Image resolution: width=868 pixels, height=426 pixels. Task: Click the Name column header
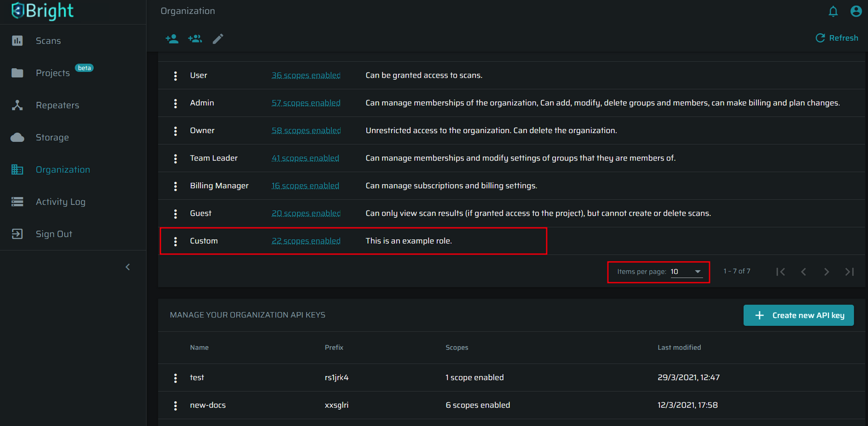click(x=199, y=347)
